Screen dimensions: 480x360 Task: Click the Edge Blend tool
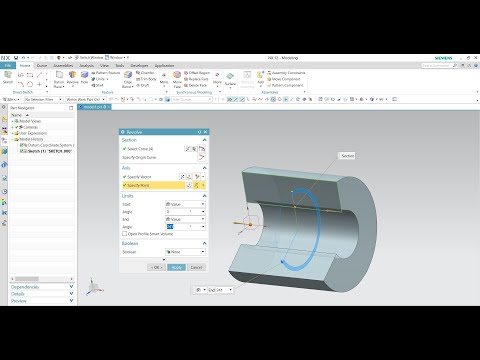tap(128, 79)
